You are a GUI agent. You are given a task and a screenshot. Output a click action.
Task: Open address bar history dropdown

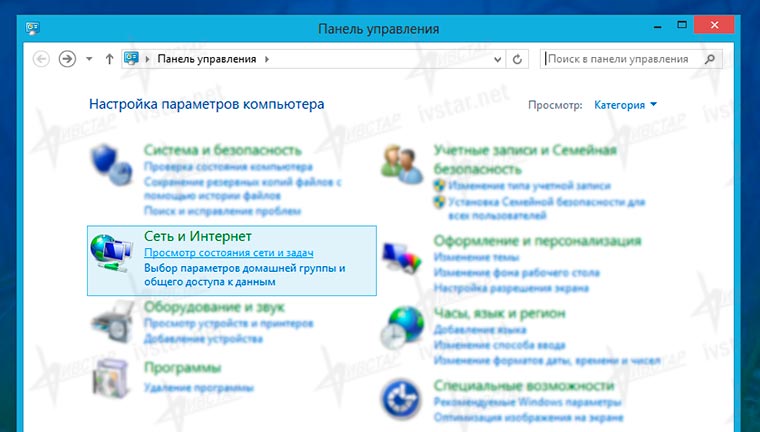497,59
